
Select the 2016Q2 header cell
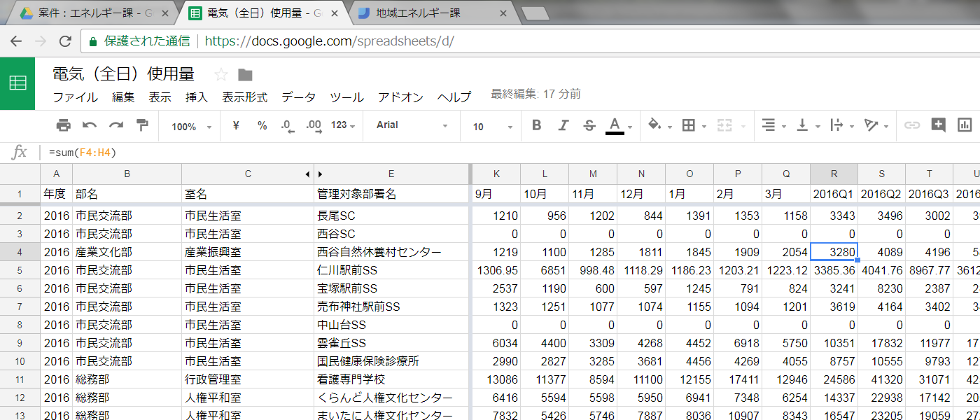[x=881, y=194]
